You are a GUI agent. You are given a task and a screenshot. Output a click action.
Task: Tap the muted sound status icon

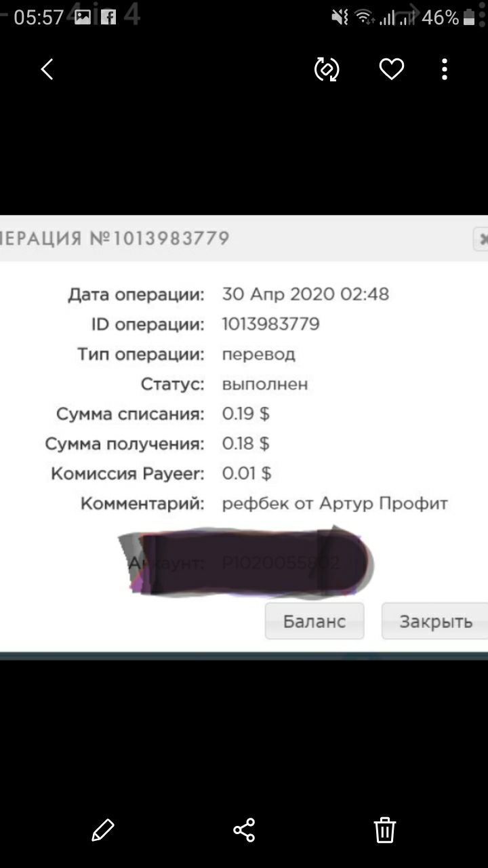click(340, 17)
